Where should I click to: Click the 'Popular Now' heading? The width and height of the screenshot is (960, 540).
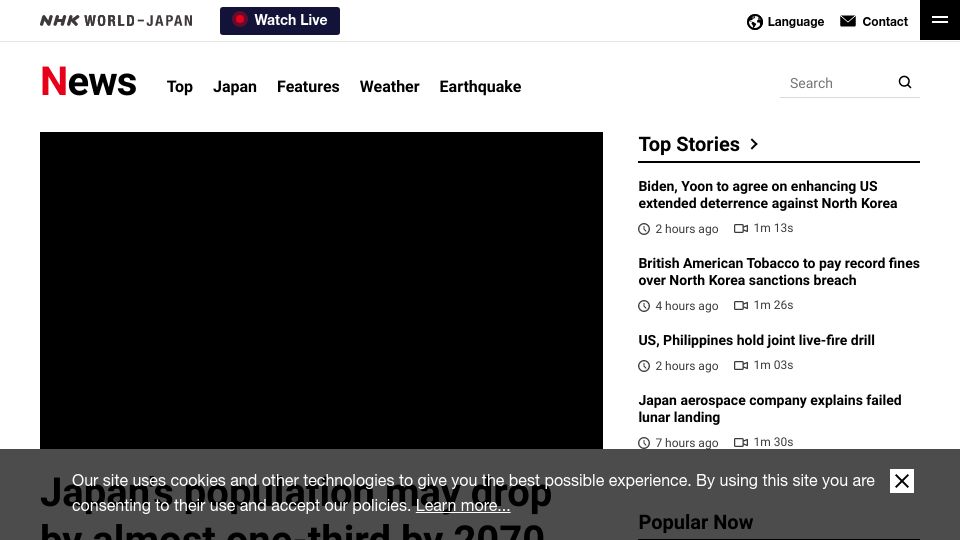tap(696, 522)
